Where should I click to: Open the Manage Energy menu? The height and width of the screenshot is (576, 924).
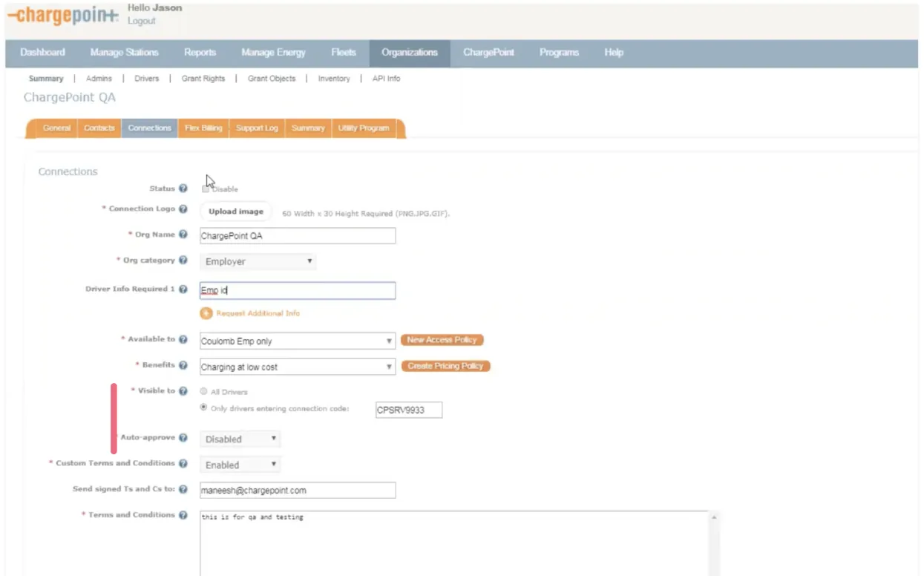point(273,53)
